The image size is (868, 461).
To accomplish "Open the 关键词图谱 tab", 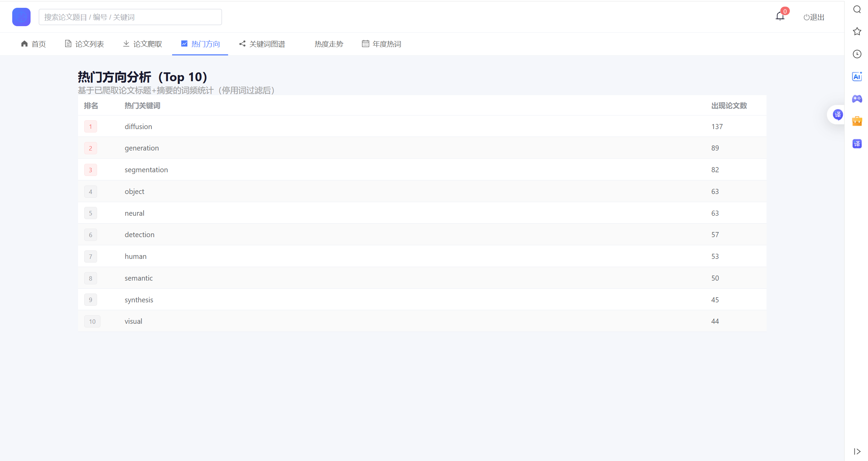I will click(262, 44).
